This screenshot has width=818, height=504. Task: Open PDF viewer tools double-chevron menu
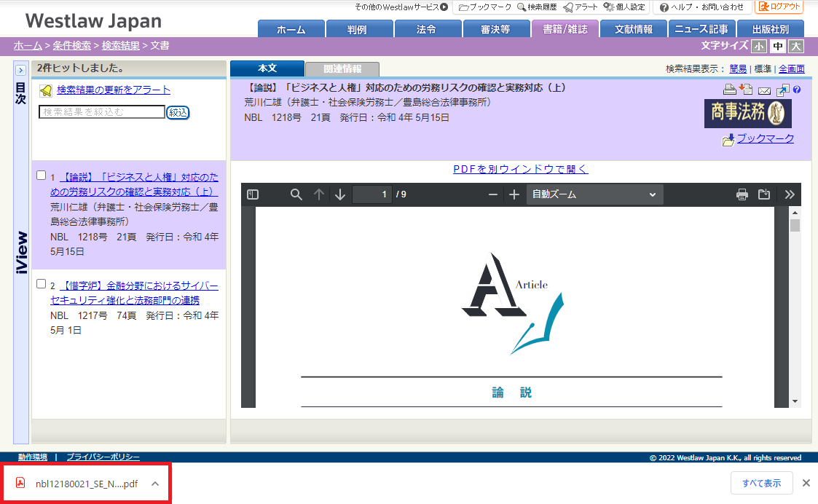tap(790, 194)
